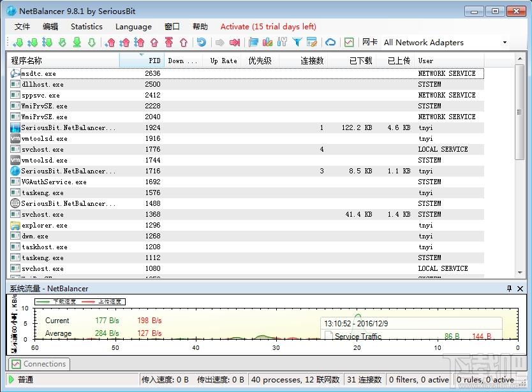Click the 122.2 KB downloaded value

[x=357, y=128]
